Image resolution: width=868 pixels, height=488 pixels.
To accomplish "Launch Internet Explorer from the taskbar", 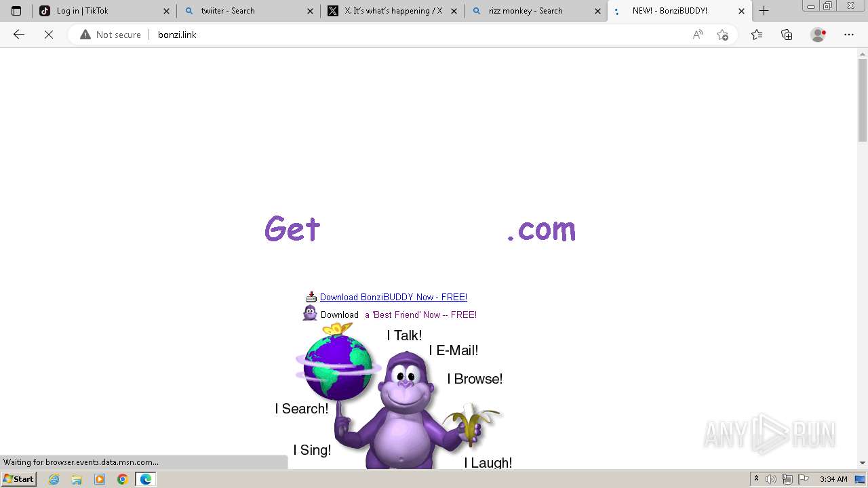I will pos(54,479).
